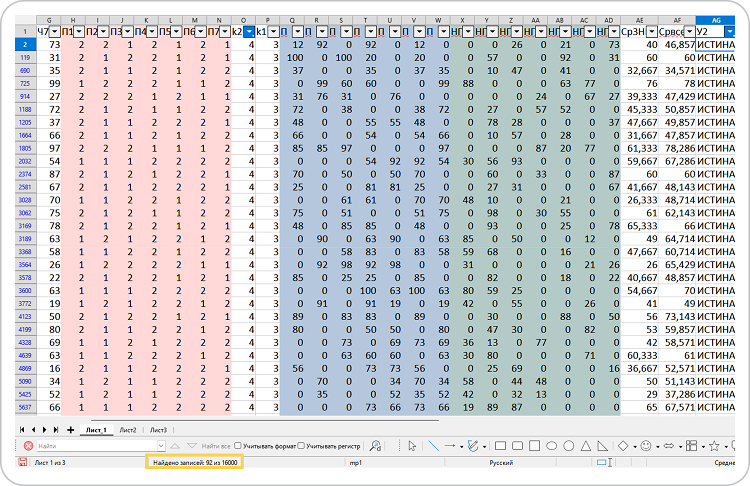
Task: Open active filter dropdown for k2
Action: [x=249, y=32]
